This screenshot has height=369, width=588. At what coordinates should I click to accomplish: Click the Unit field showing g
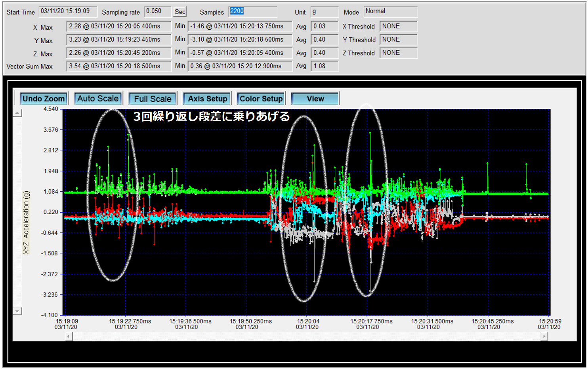point(325,12)
